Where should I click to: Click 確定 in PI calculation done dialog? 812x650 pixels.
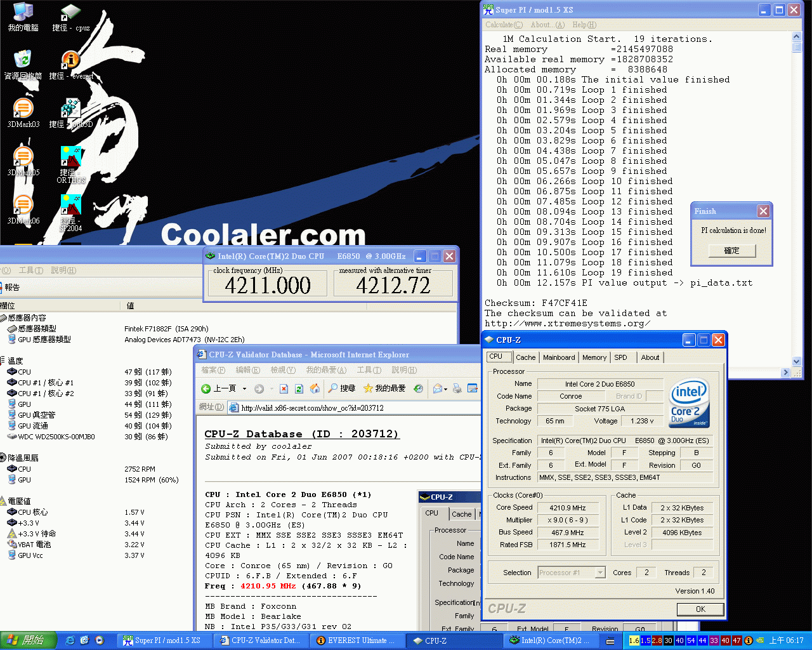coord(732,251)
